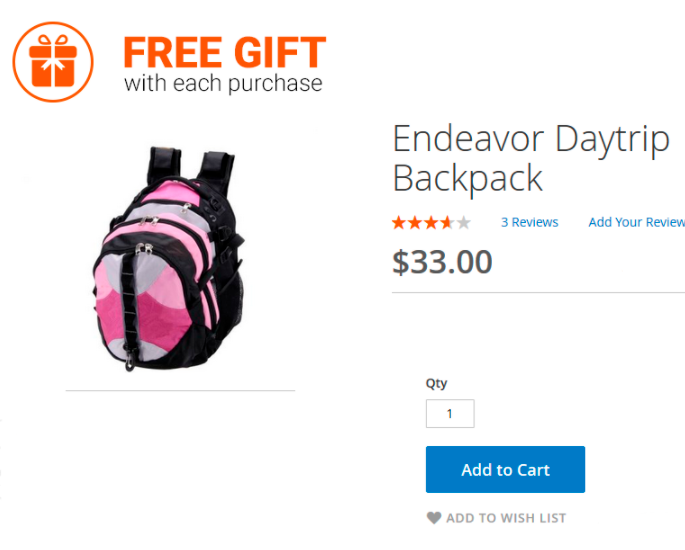The image size is (685, 550).
Task: Click the ADD TO WISH LIST text
Action: [506, 518]
